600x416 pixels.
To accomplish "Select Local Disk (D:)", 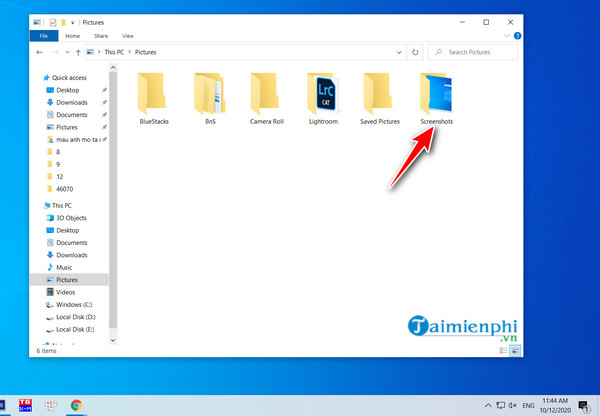I will tap(75, 317).
